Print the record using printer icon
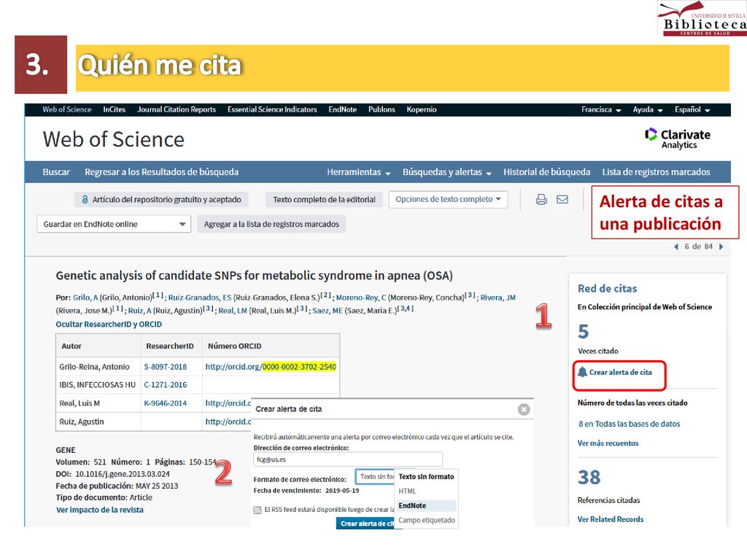The image size is (747, 560). coord(541,200)
